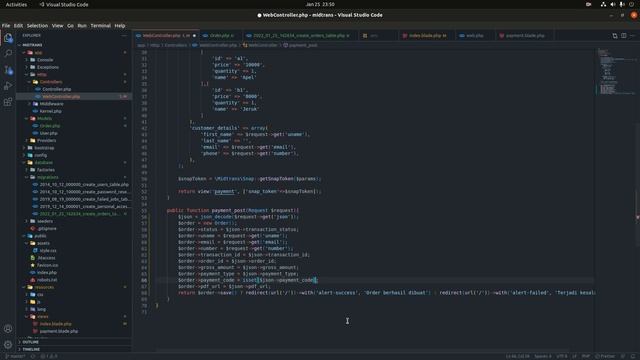Image resolution: width=640 pixels, height=360 pixels.
Task: Expand the bootstrap folder
Action: [x=44, y=148]
